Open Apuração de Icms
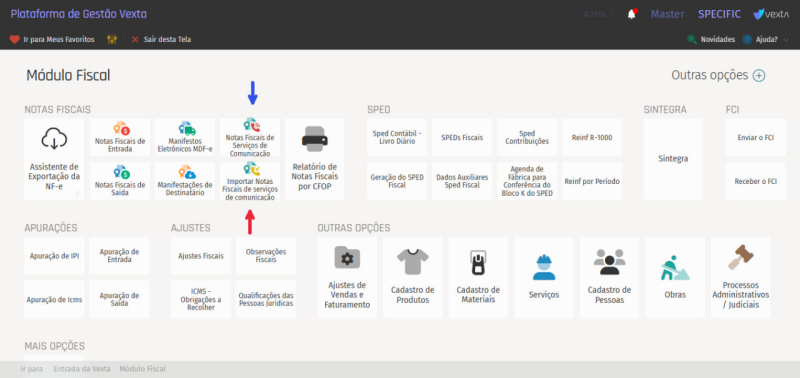 point(54,299)
